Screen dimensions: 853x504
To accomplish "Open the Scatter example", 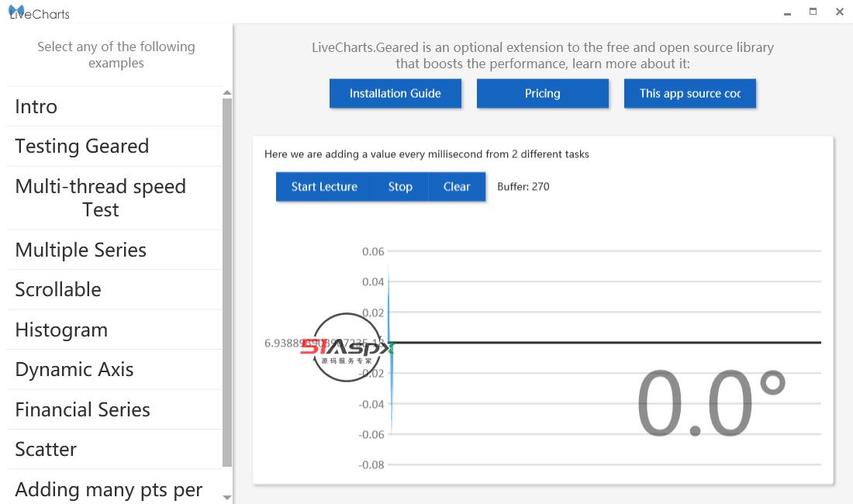I will click(114, 450).
